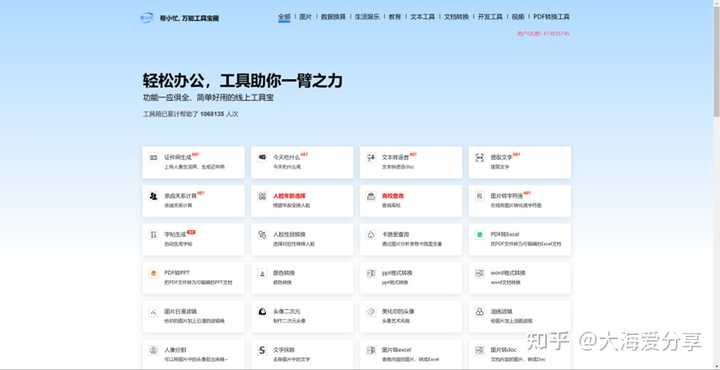Go to the 生活娱乐 category
Viewport: 720px width, 370px height.
(x=367, y=17)
